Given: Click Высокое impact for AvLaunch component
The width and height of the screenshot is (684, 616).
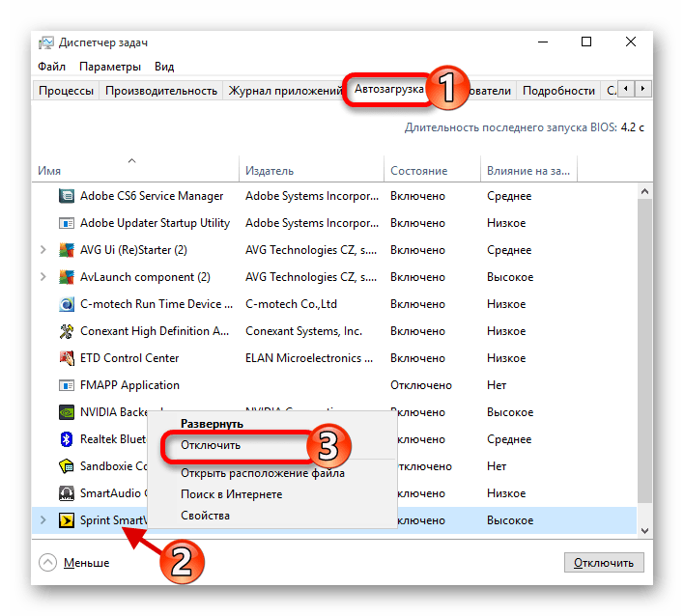Looking at the screenshot, I should (510, 277).
